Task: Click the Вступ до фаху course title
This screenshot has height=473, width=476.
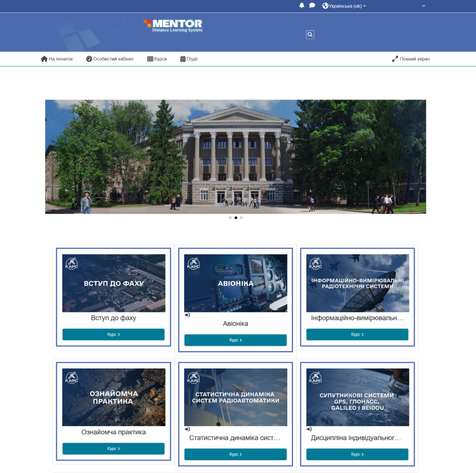Action: point(113,318)
